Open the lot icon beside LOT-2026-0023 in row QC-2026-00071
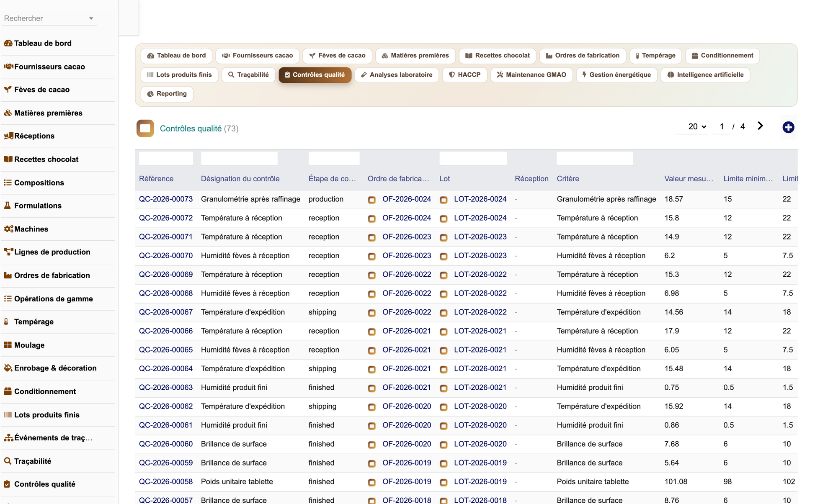This screenshot has width=815, height=504. pos(444,237)
